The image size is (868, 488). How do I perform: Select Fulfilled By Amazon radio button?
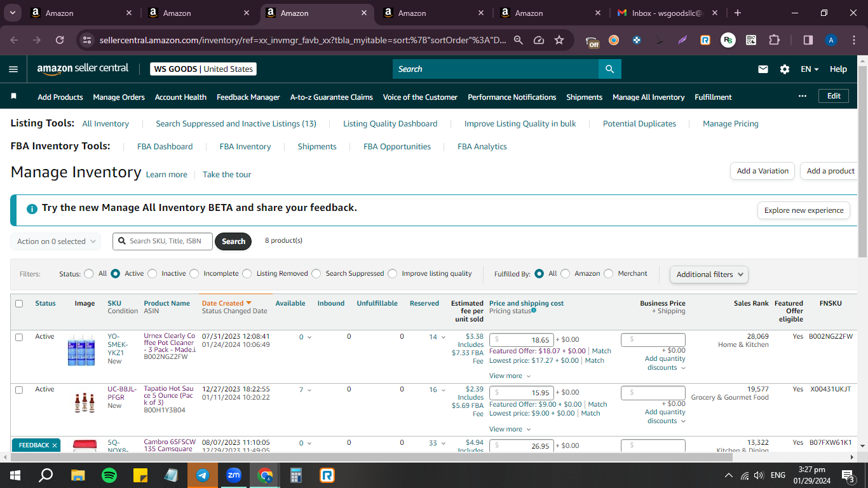pos(565,274)
